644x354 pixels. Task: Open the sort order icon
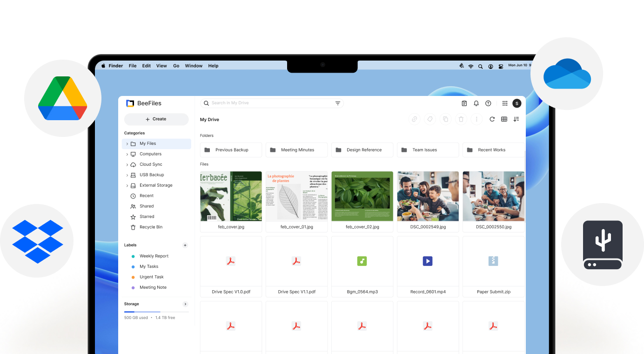pyautogui.click(x=516, y=119)
